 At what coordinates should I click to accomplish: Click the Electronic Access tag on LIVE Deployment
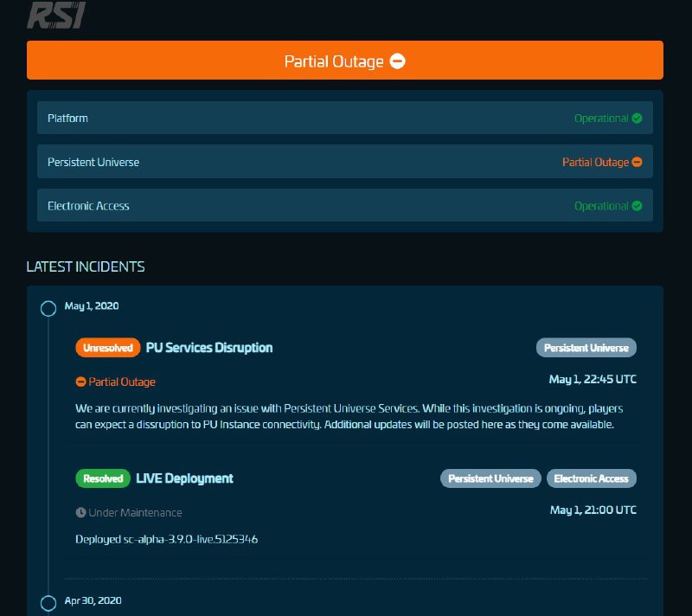coord(592,478)
